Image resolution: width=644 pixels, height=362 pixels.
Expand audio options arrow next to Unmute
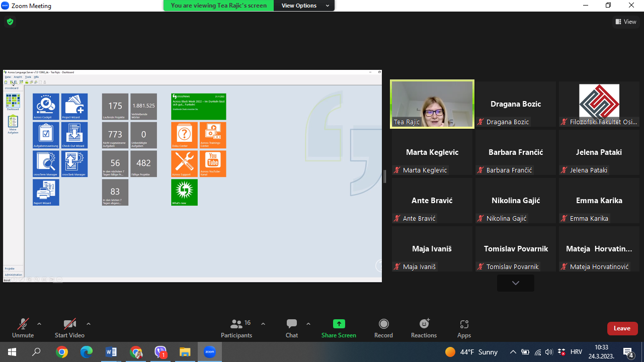[39, 324]
